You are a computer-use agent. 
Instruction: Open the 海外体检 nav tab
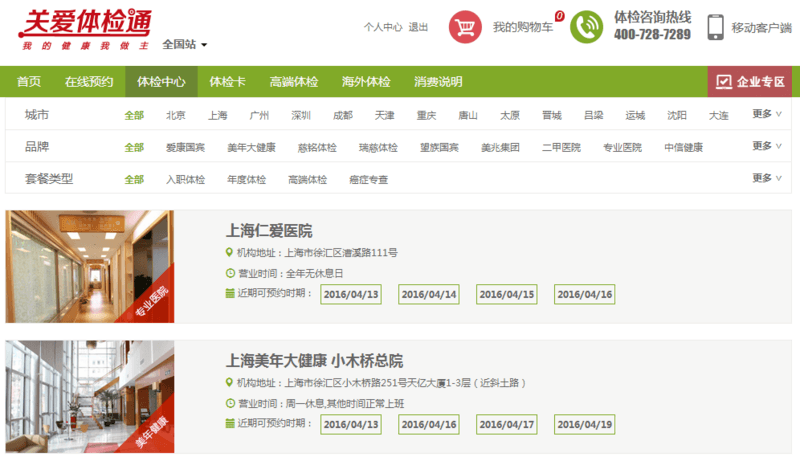366,82
